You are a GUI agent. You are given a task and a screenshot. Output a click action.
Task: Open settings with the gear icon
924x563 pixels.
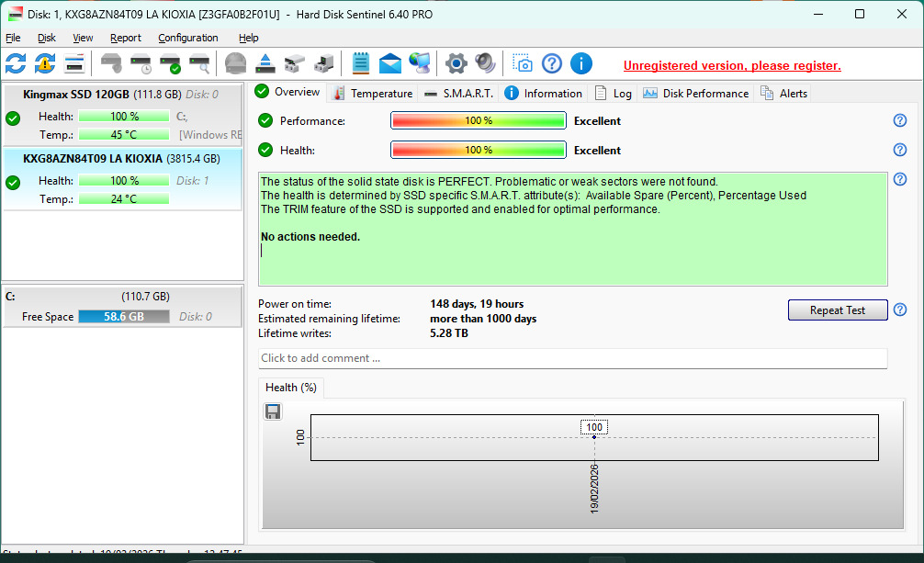pos(456,63)
